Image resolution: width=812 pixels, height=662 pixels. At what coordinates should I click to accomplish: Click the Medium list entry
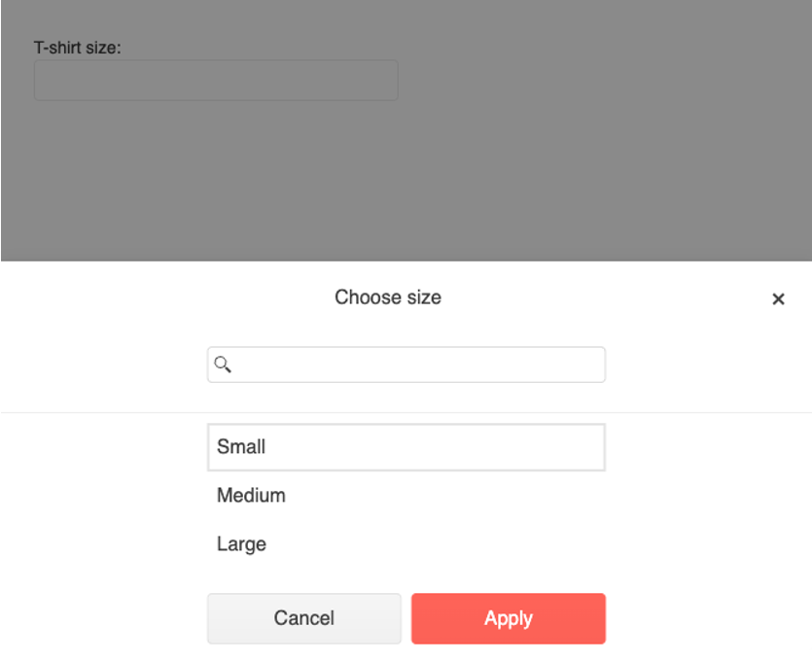click(406, 496)
